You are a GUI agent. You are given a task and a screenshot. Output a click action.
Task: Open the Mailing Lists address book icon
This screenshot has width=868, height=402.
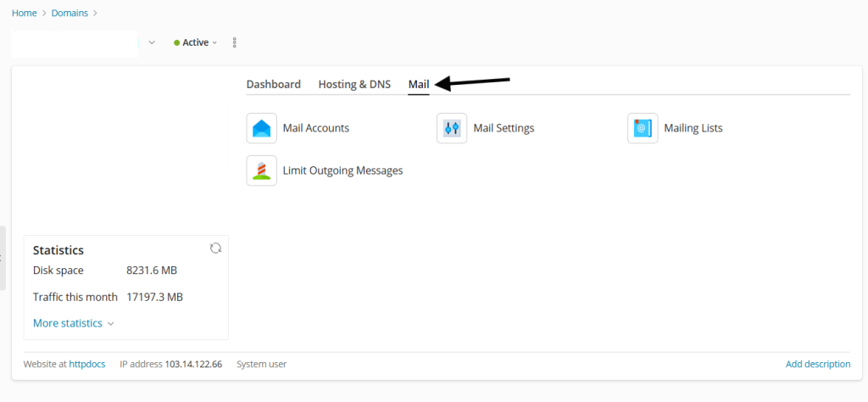(x=643, y=128)
